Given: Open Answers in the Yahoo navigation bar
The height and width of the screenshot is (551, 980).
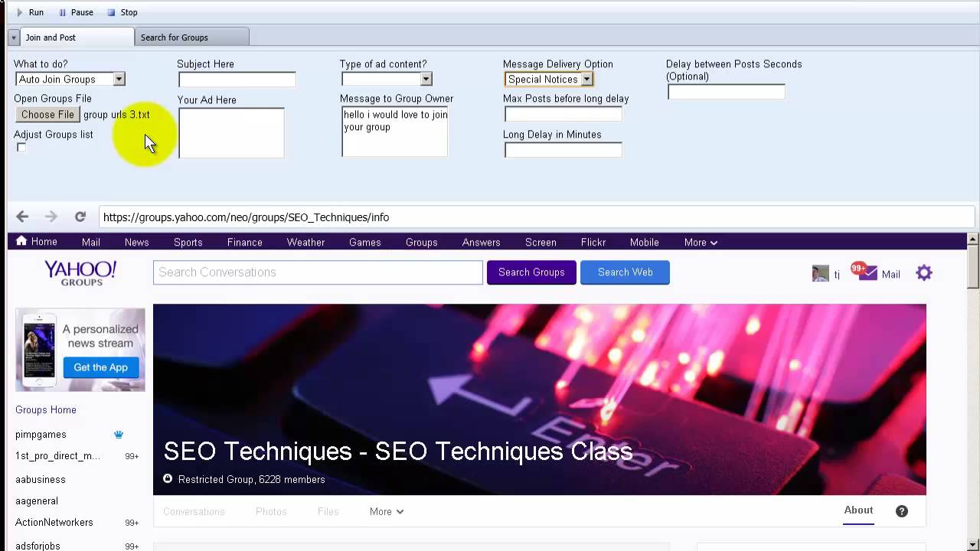Looking at the screenshot, I should [482, 242].
